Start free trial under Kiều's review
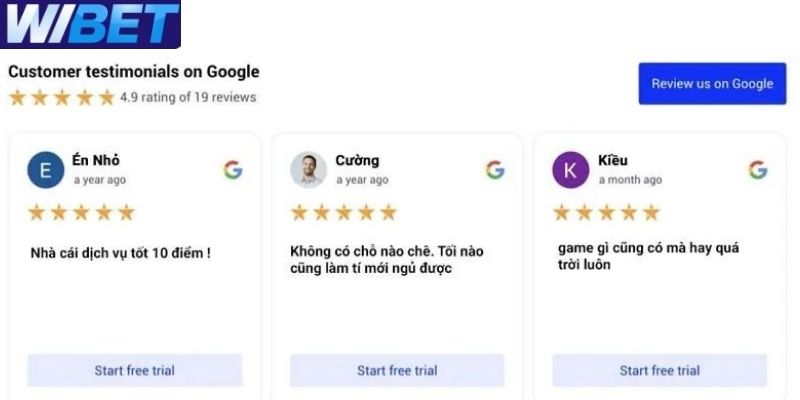800x400 pixels. 659,370
